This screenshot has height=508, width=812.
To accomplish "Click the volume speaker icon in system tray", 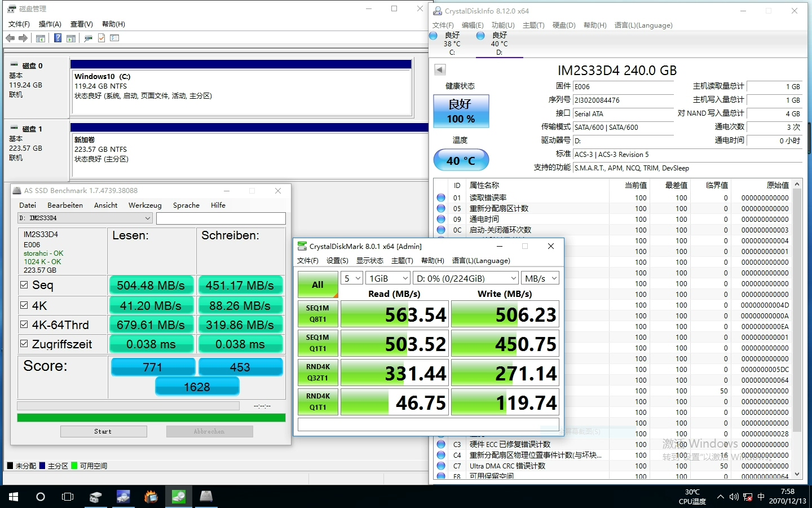I will [x=734, y=497].
